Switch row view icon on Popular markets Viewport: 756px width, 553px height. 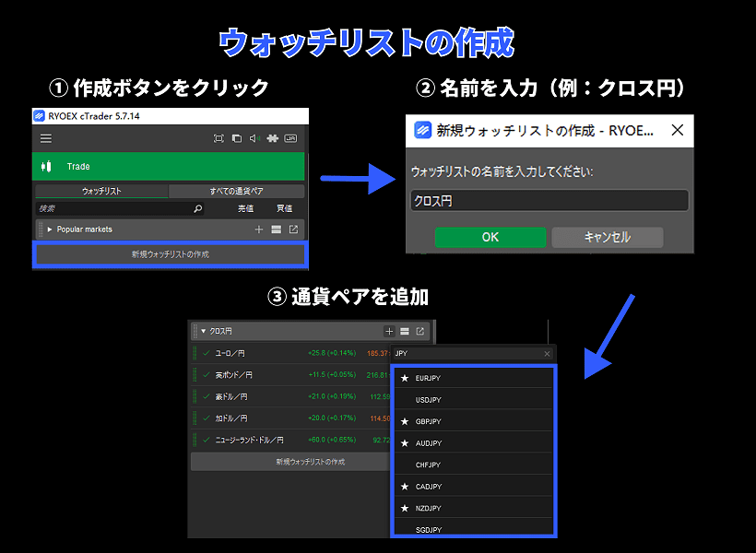277,229
